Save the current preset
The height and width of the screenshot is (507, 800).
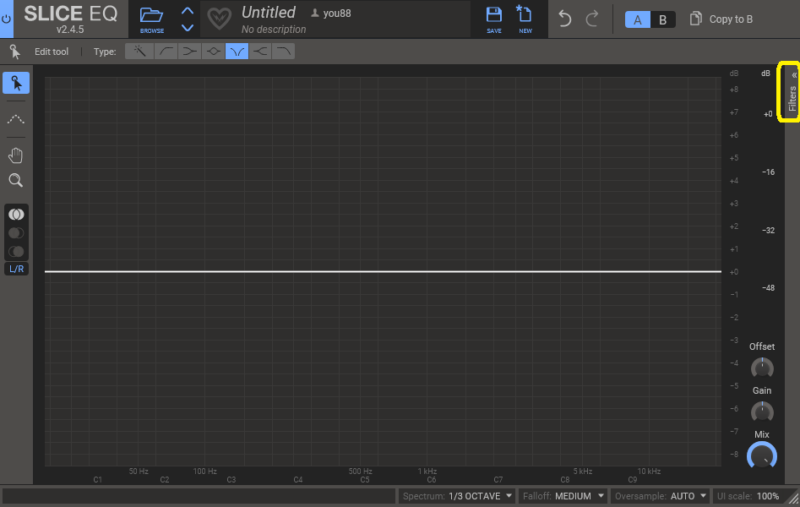point(494,15)
